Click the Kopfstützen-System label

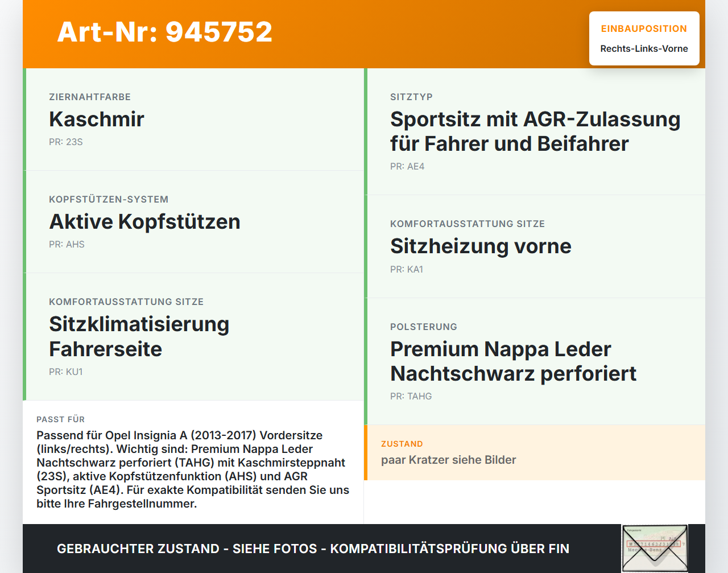[x=109, y=199]
